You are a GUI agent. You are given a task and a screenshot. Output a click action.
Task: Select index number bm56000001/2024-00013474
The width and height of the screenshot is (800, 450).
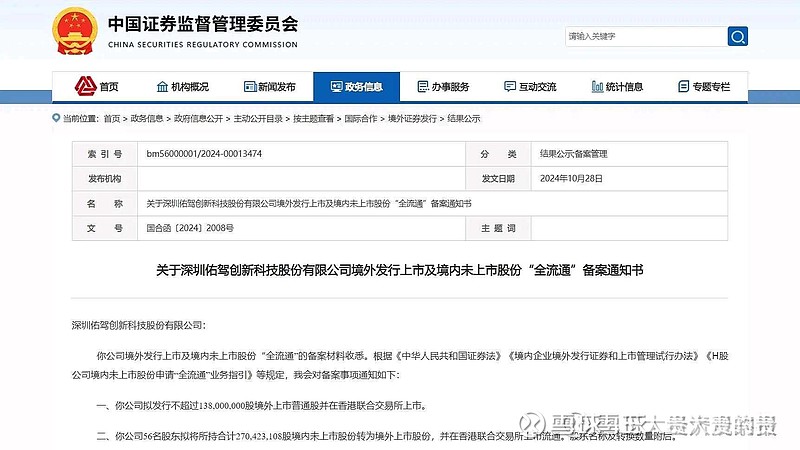coord(204,154)
